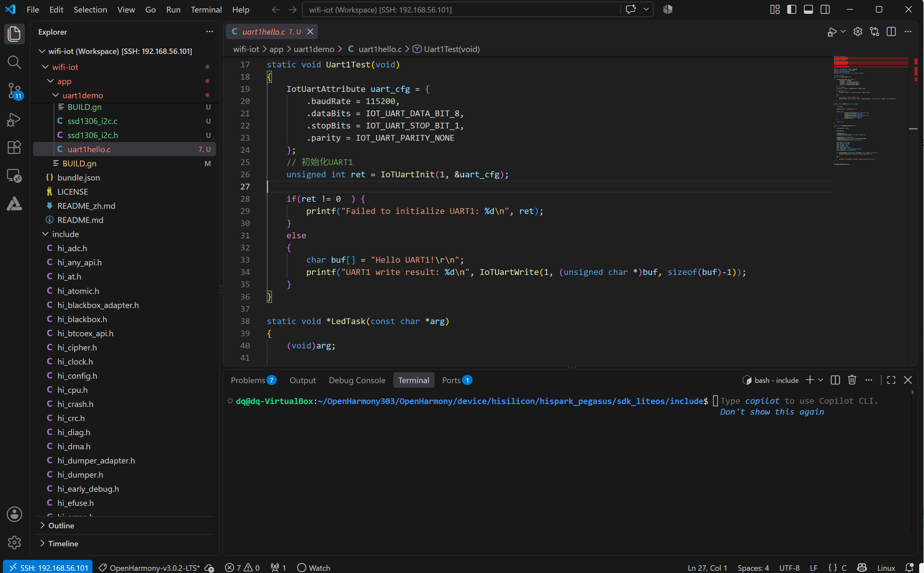924x573 pixels.
Task: Create a new terminal with plus icon
Action: (810, 380)
